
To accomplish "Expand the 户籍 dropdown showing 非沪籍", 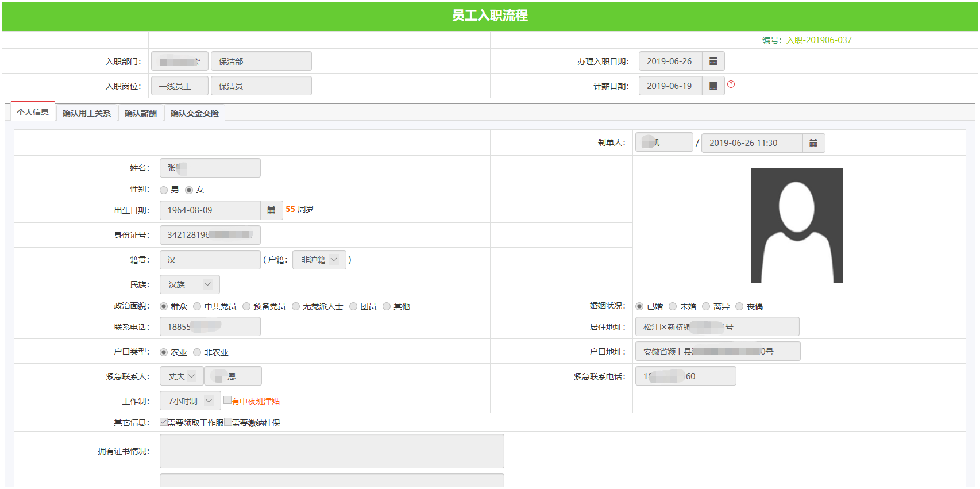I will (319, 260).
